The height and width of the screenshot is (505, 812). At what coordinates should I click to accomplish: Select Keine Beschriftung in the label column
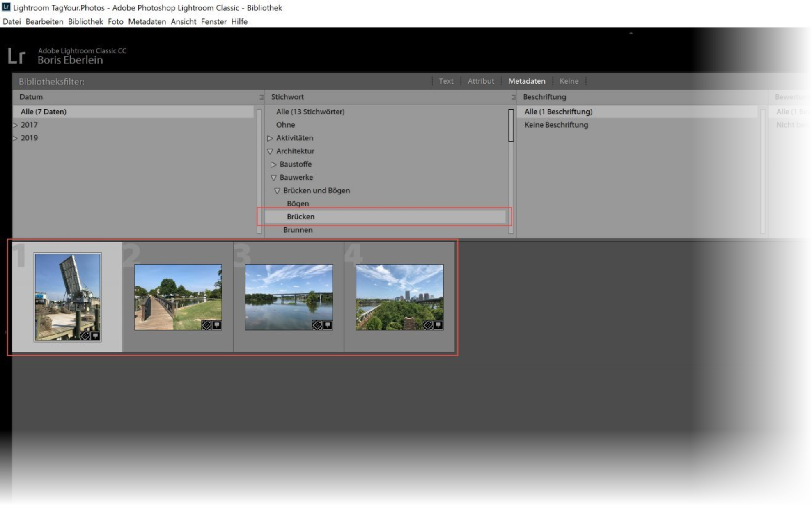[x=556, y=125]
